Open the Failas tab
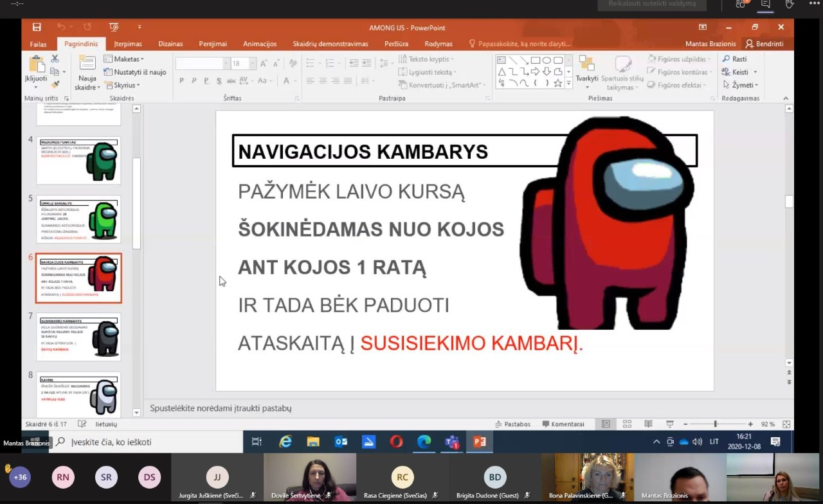Viewport: 823px width, 504px height. coord(38,44)
